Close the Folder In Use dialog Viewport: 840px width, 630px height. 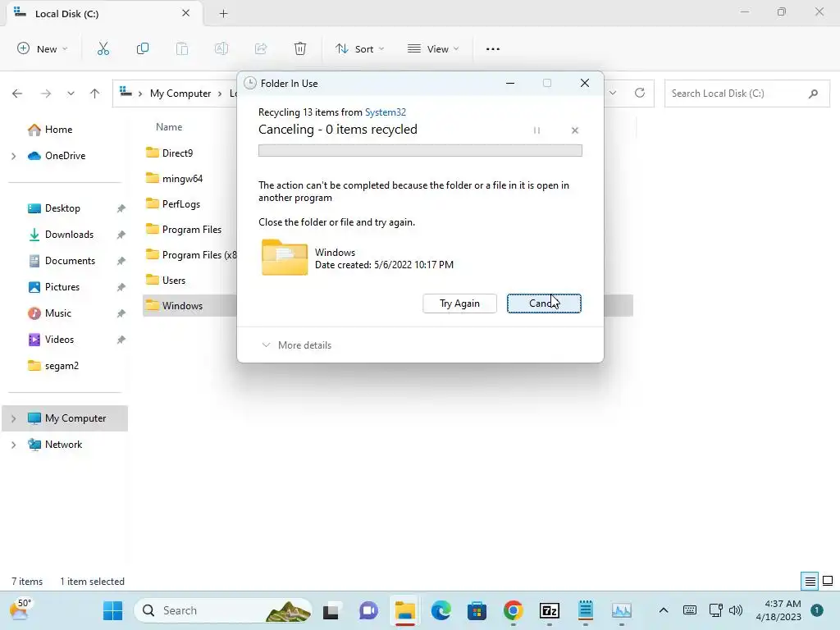click(584, 83)
